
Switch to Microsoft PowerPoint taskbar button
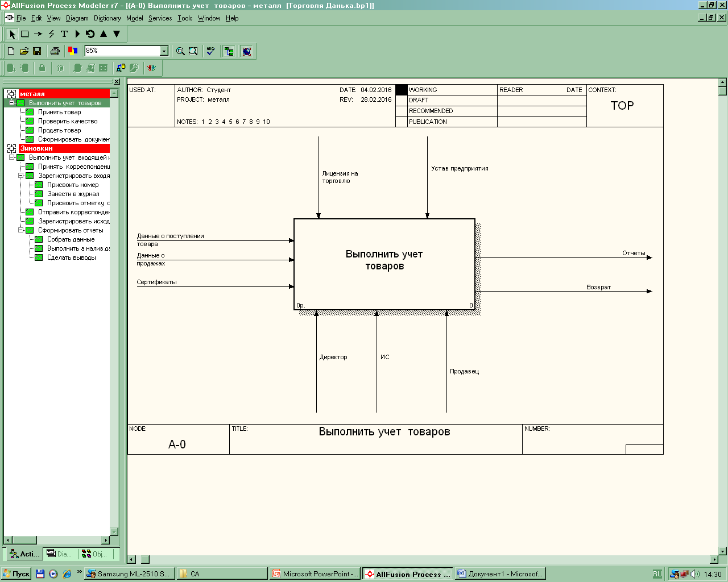315,574
